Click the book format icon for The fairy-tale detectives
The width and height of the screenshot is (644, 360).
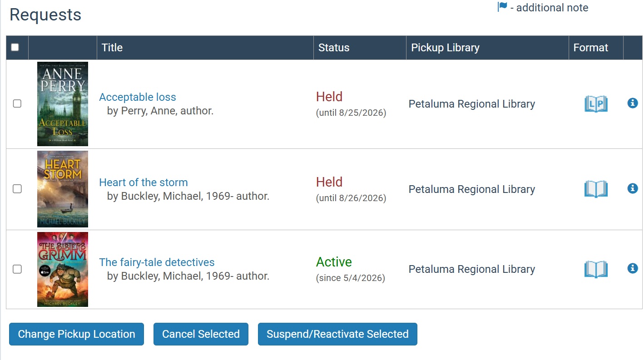(x=596, y=269)
